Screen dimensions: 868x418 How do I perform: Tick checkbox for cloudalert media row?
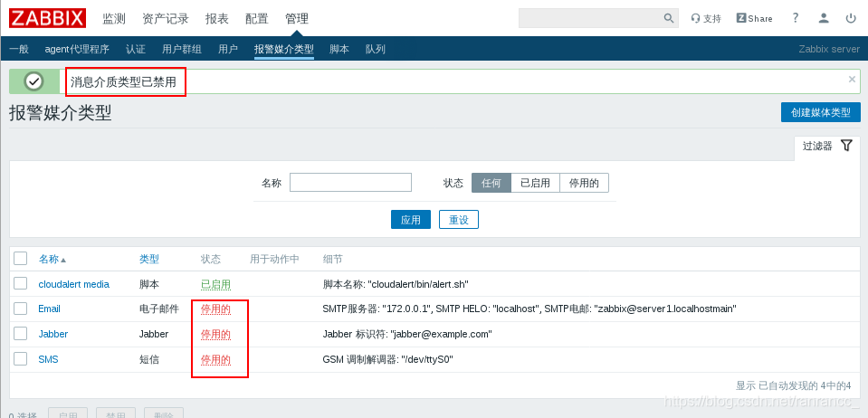pos(21,283)
